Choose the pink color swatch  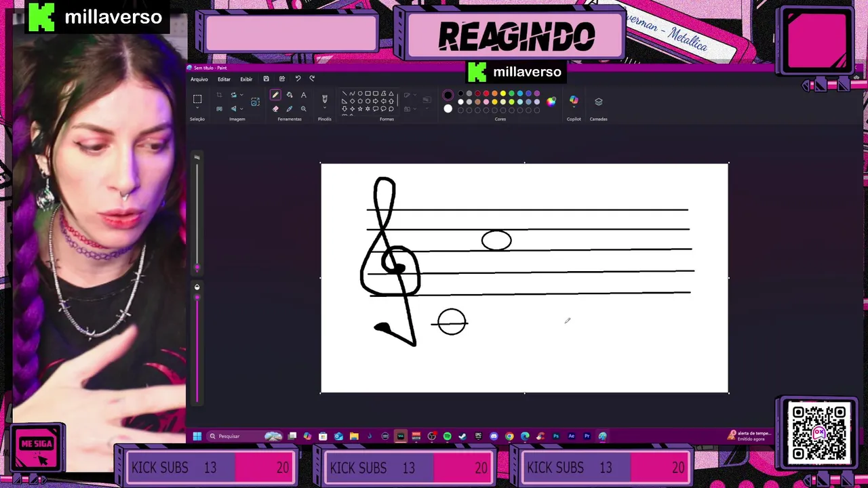tap(486, 102)
